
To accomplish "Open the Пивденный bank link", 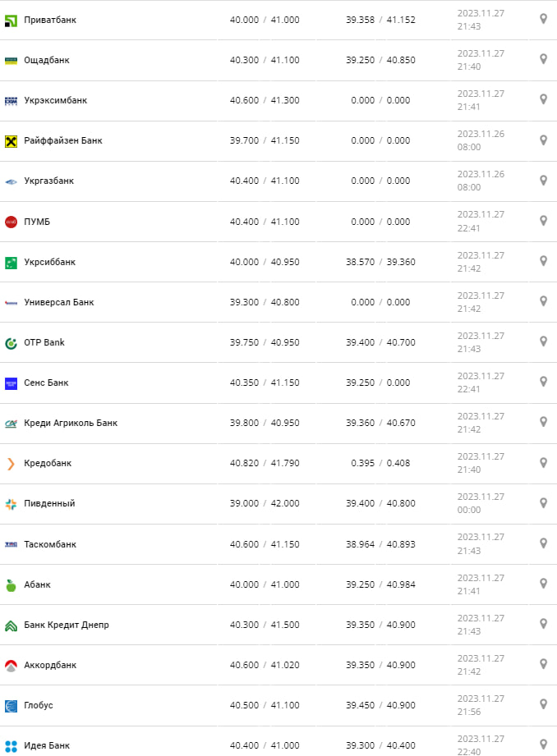I will 49,503.
